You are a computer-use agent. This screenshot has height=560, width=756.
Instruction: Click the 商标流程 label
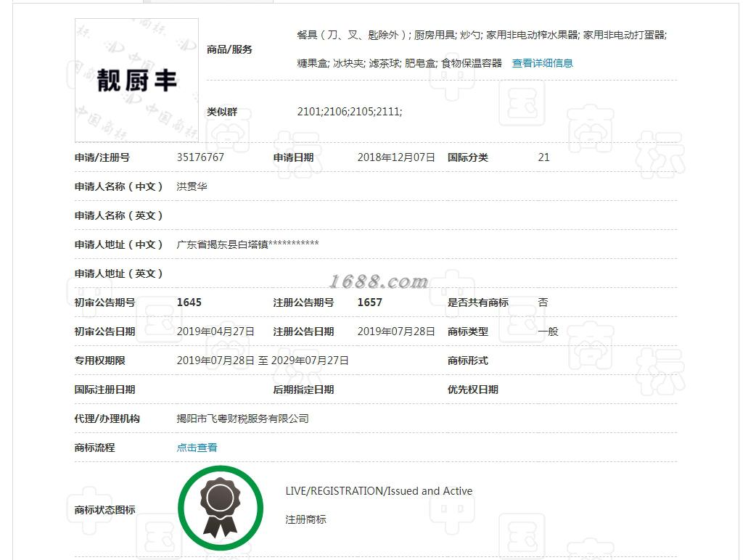(94, 448)
